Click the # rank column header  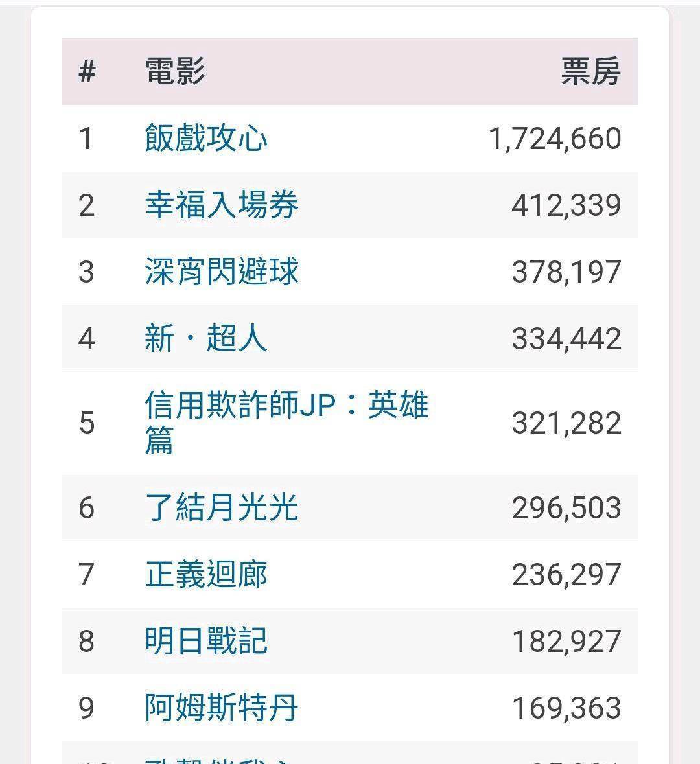point(87,72)
